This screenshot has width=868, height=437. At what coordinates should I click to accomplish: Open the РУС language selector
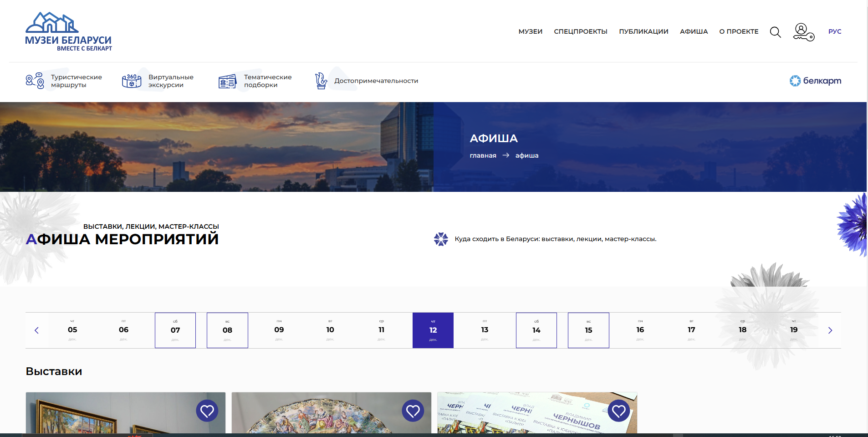point(835,31)
